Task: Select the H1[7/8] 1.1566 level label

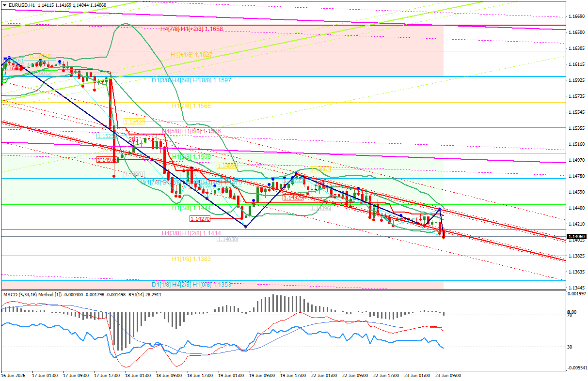Action: (x=191, y=106)
